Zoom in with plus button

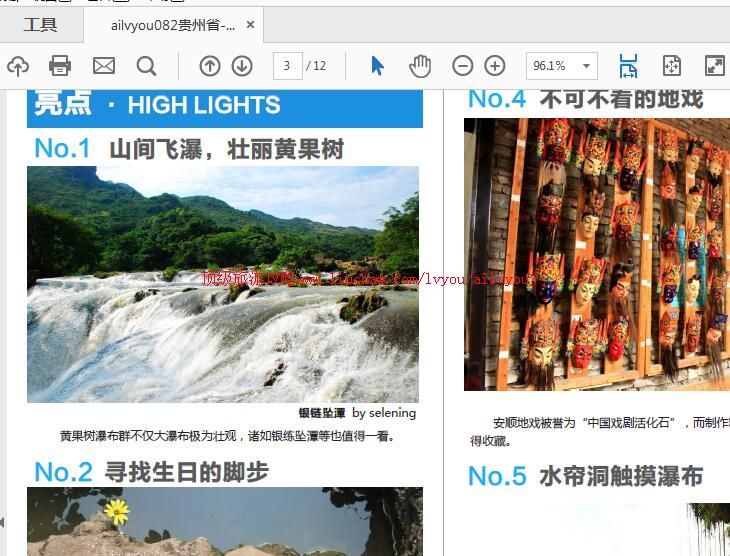(x=495, y=66)
